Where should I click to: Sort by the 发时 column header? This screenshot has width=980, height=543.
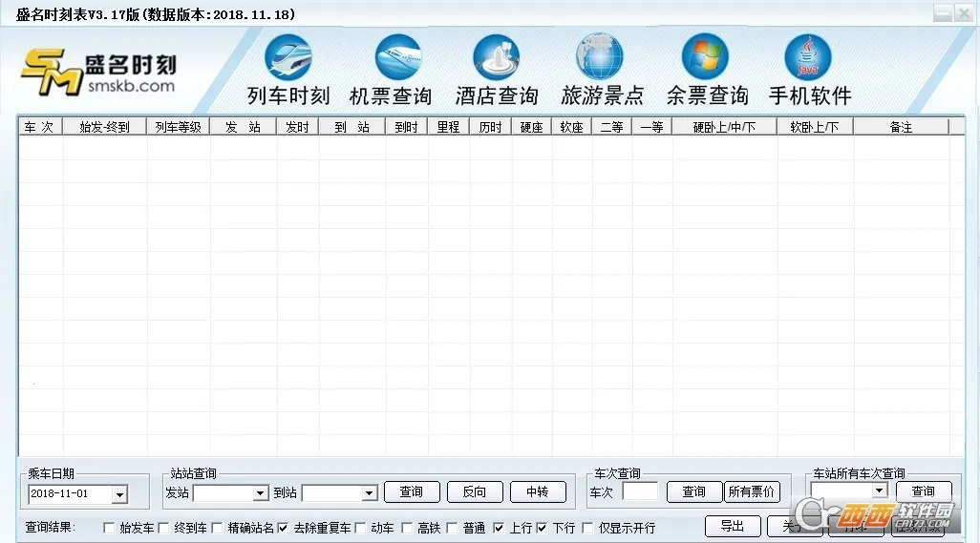[297, 127]
